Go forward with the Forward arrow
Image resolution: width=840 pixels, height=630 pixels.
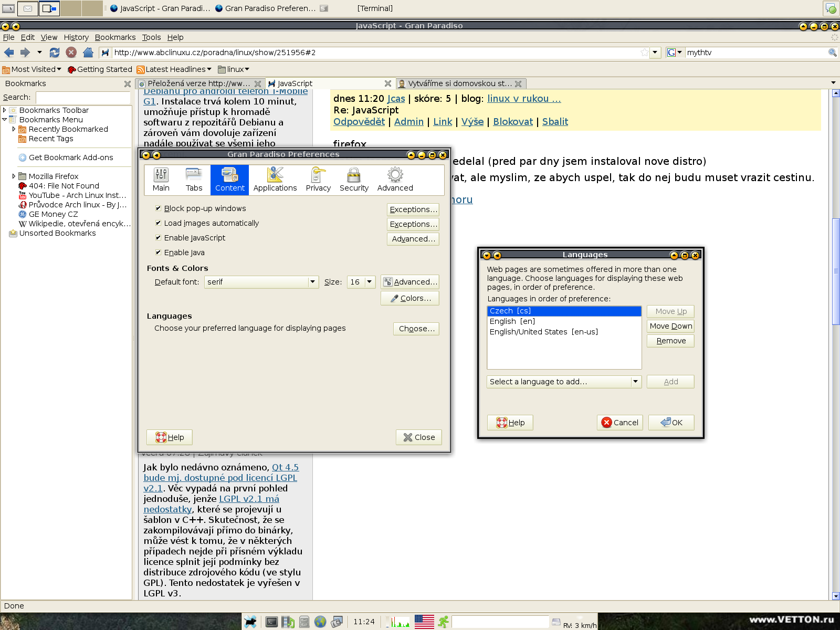click(25, 52)
